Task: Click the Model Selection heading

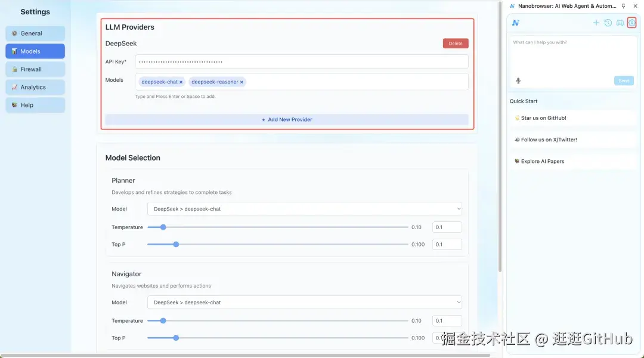Action: tap(132, 158)
